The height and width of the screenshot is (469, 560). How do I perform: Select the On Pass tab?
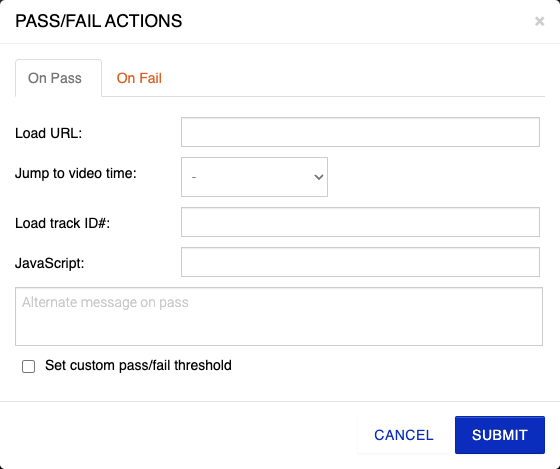pos(55,78)
